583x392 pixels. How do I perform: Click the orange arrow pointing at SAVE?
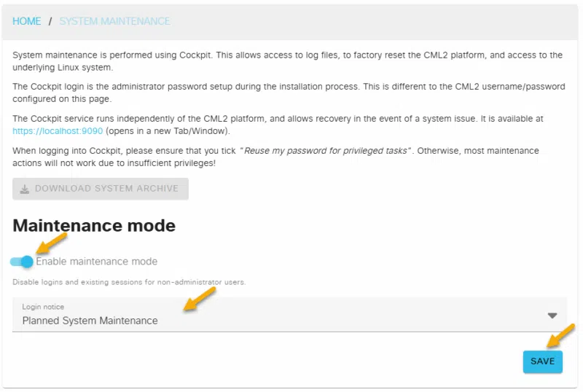560,336
